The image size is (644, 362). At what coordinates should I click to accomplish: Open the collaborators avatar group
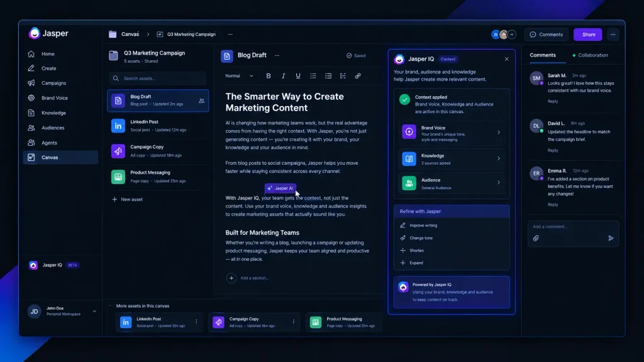(504, 35)
